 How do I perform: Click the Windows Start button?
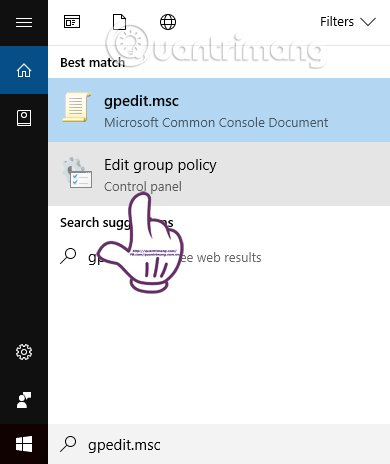pyautogui.click(x=24, y=444)
